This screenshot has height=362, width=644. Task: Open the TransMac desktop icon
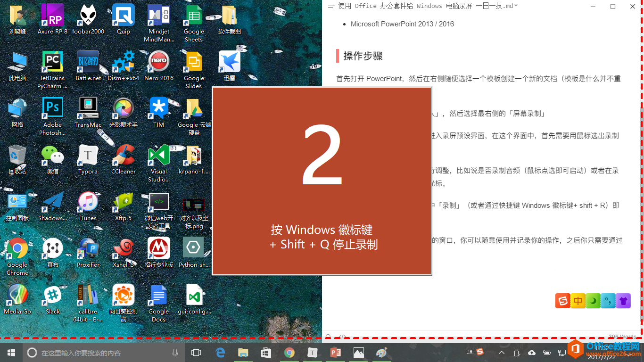[x=88, y=113]
